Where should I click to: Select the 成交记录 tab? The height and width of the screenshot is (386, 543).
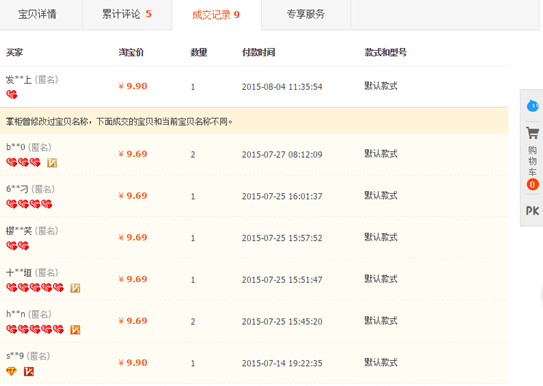[x=216, y=15]
